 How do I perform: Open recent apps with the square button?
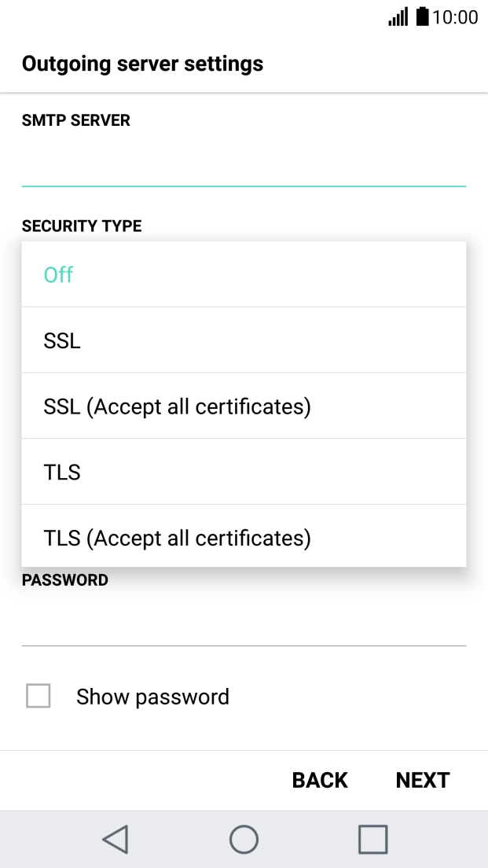372,839
